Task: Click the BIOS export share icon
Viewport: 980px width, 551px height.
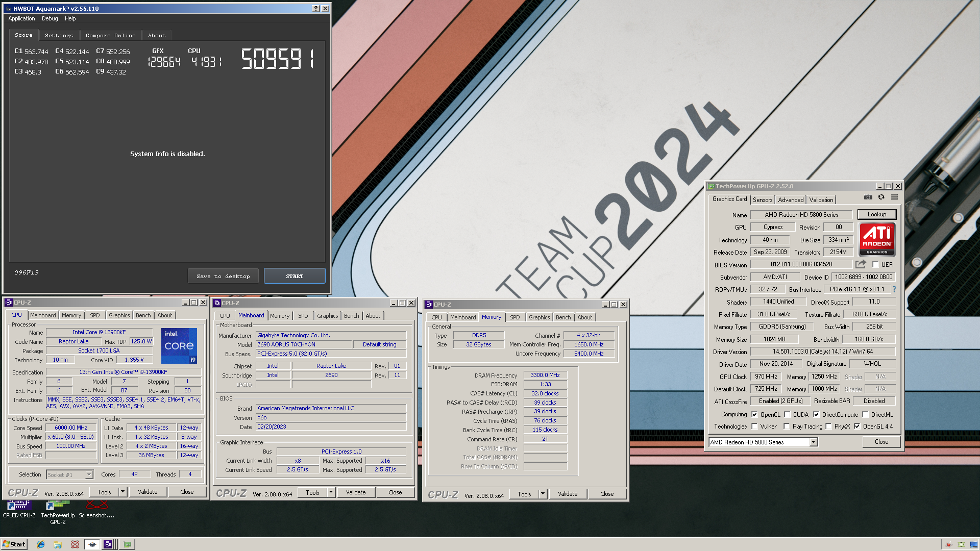Action: pos(861,264)
